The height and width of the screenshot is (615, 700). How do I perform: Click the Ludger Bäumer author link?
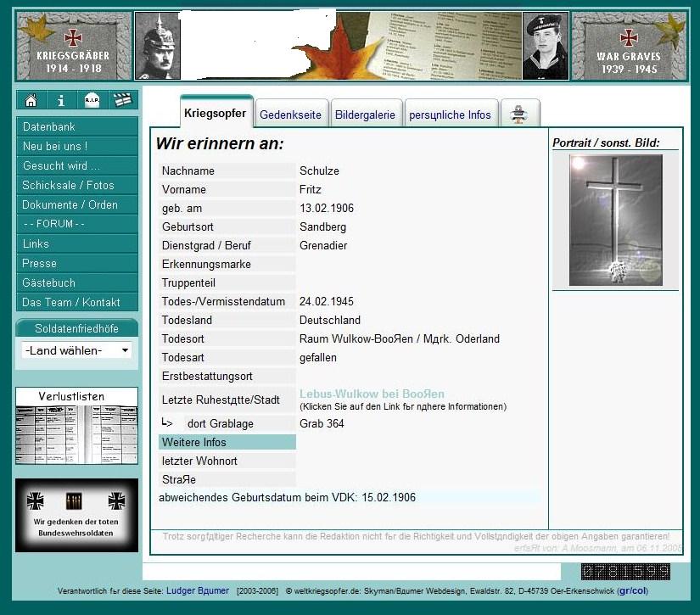coord(197,590)
